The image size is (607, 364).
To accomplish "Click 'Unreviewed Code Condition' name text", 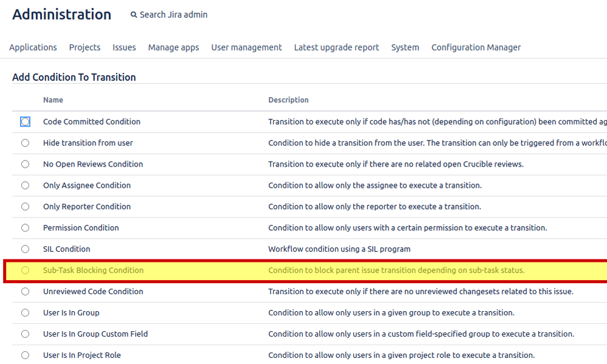I will [x=93, y=292].
